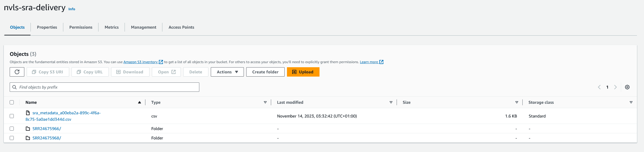Click the orange Upload button
644x152 pixels.
(303, 72)
